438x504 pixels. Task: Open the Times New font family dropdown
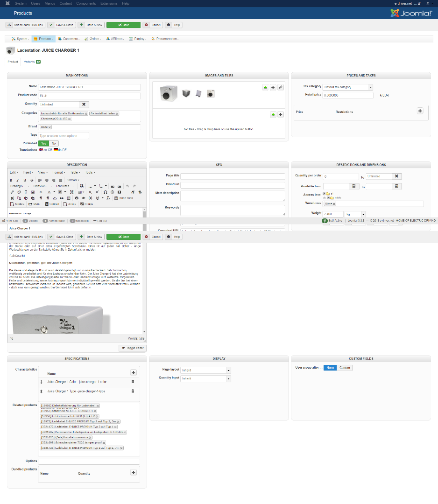(42, 186)
